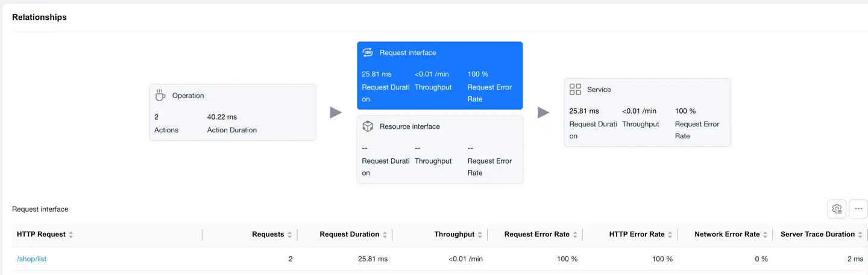Select the Request interface card
868x275 pixels.
(x=439, y=75)
